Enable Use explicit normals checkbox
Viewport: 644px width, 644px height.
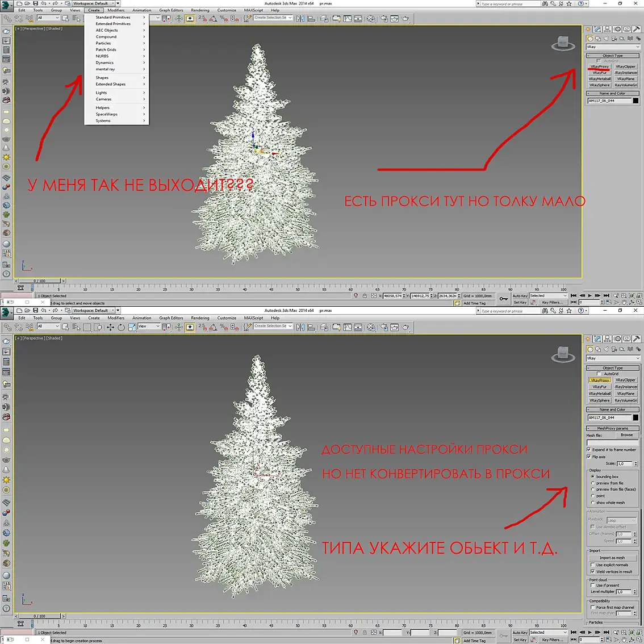coord(593,564)
